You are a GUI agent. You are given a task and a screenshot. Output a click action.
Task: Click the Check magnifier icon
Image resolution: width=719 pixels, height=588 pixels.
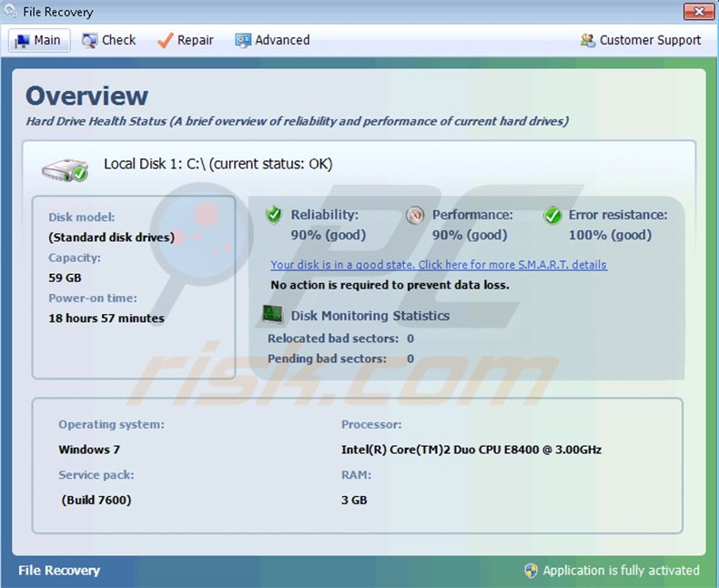89,41
